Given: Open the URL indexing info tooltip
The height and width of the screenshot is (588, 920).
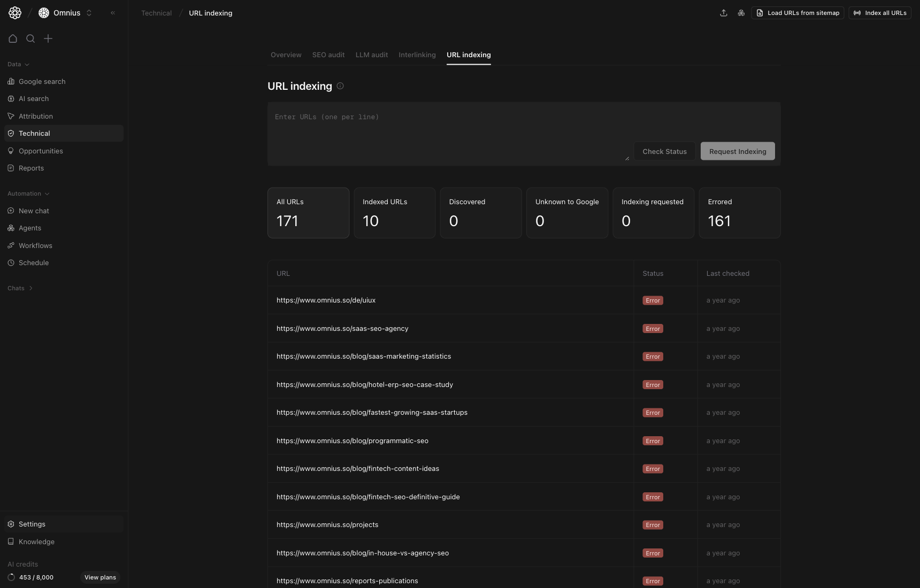Looking at the screenshot, I should (x=340, y=86).
